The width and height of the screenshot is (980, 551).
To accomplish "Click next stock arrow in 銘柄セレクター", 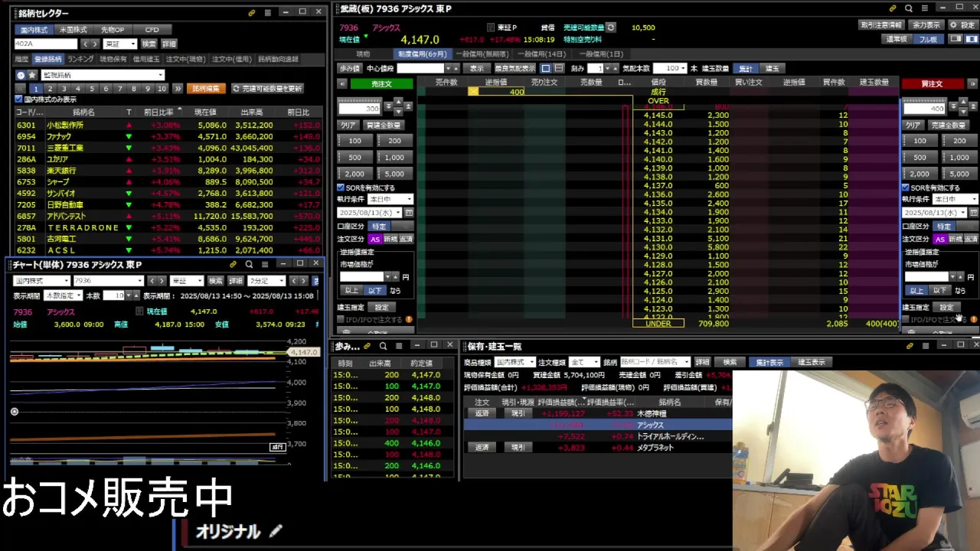I will 95,44.
